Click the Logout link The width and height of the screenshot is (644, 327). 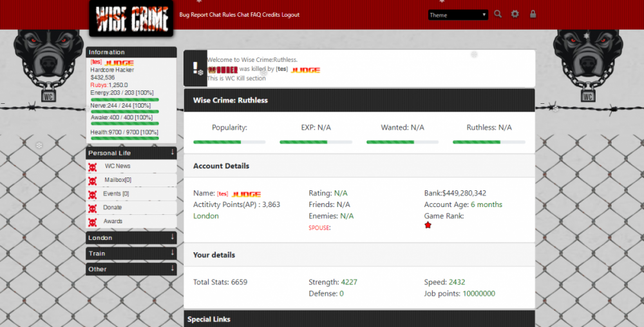tap(290, 15)
